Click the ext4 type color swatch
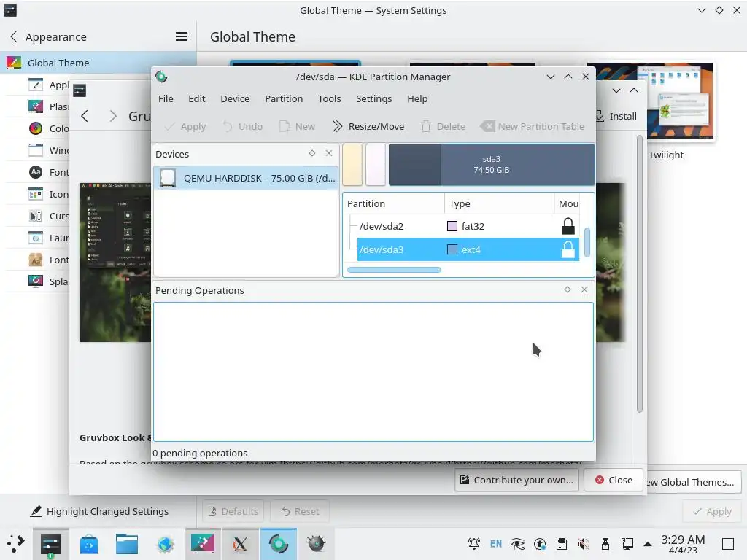The image size is (747, 560). click(452, 249)
